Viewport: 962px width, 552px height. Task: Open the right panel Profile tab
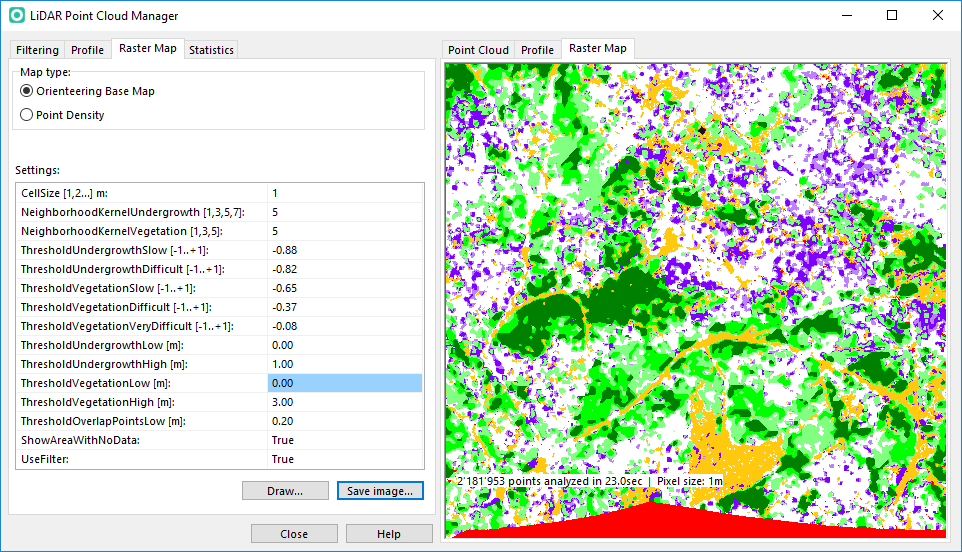(537, 50)
